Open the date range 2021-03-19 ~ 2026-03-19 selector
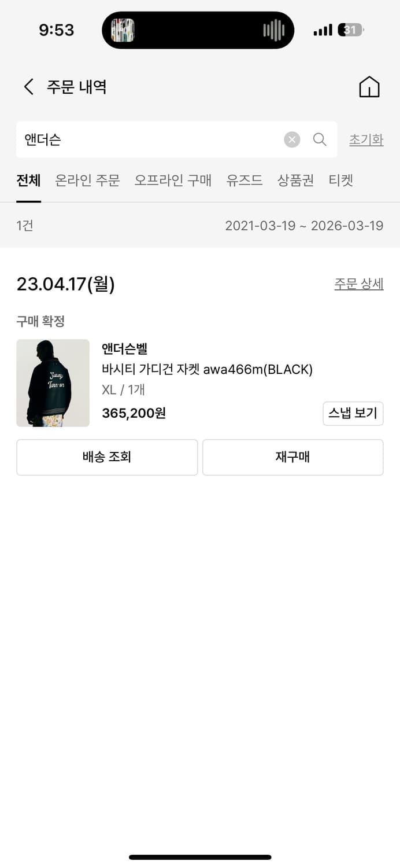This screenshot has height=868, width=400. click(304, 226)
